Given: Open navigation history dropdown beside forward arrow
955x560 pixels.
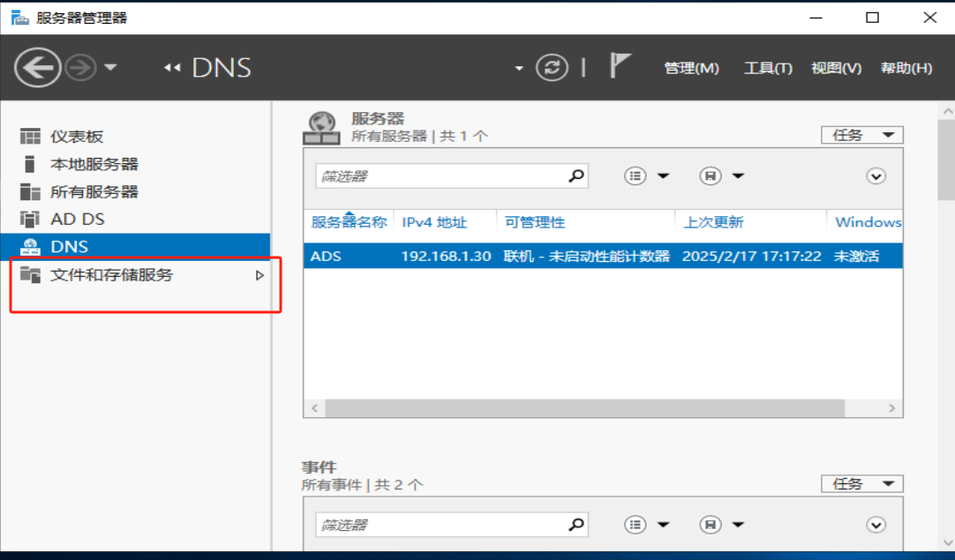Looking at the screenshot, I should click(x=110, y=68).
